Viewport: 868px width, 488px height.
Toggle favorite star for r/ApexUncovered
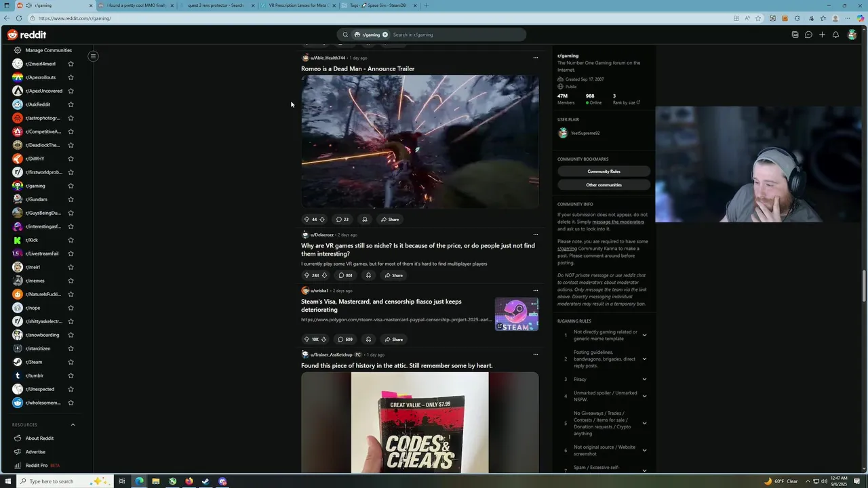[x=71, y=91]
